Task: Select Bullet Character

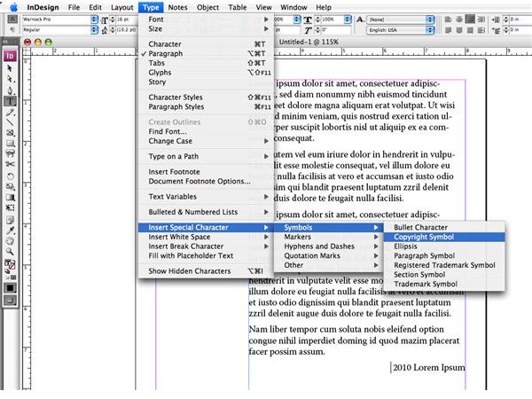Action: (x=444, y=227)
